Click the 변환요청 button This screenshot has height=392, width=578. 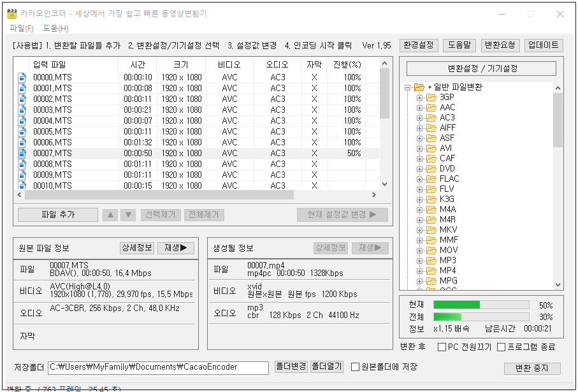500,45
